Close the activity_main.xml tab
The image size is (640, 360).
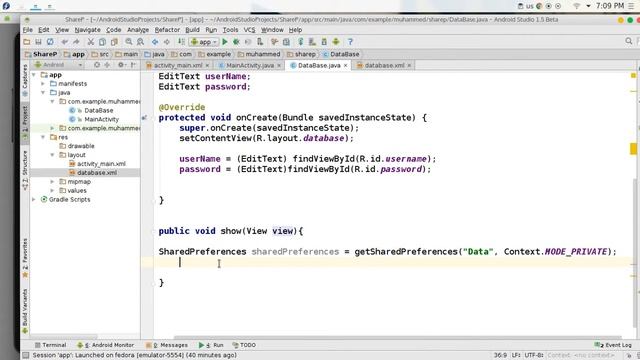click(x=207, y=65)
